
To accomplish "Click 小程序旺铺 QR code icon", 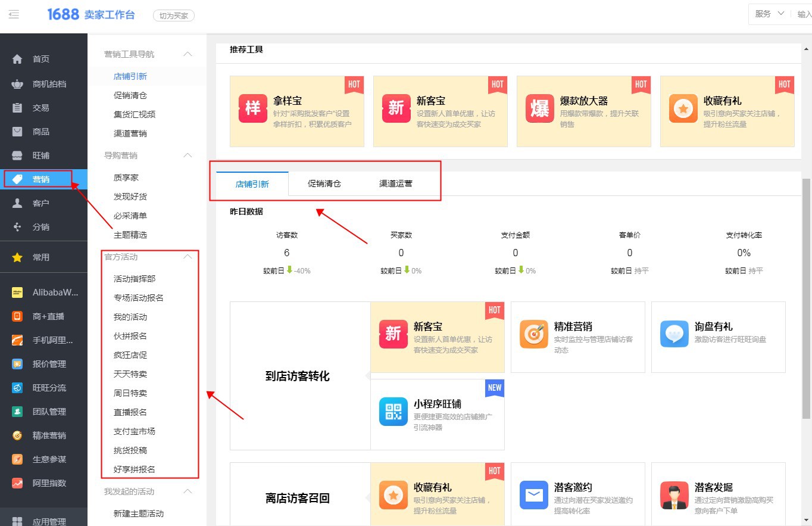I will [393, 412].
